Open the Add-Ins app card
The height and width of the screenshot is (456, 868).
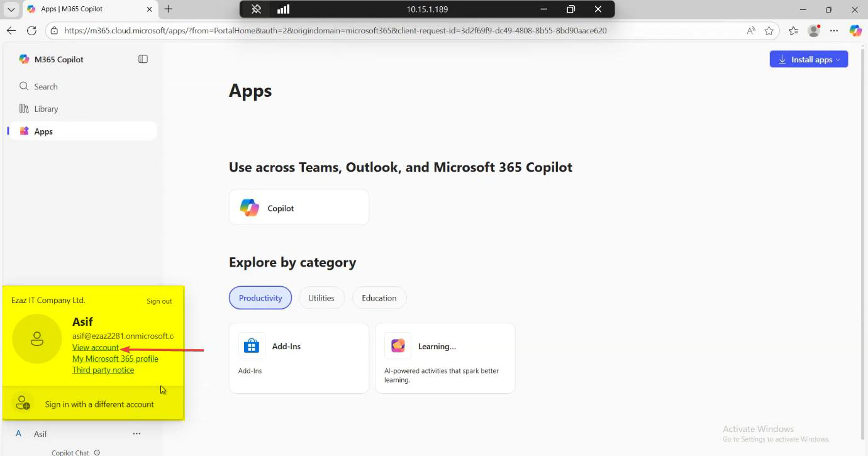299,358
